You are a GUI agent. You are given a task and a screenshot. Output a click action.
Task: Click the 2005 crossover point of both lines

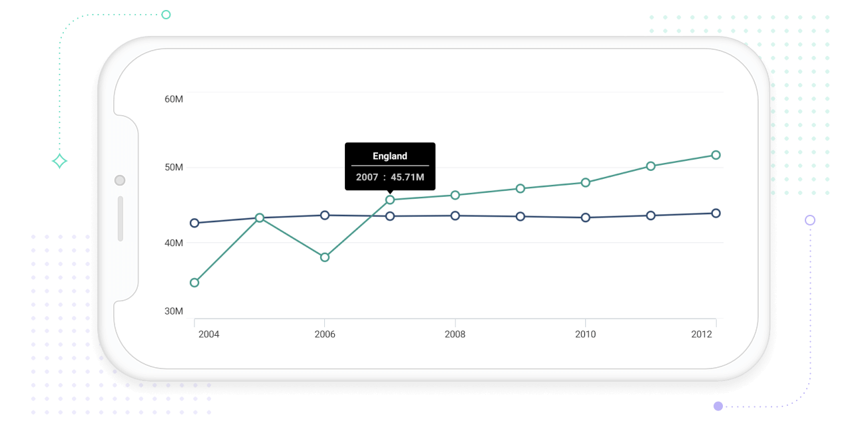point(260,217)
